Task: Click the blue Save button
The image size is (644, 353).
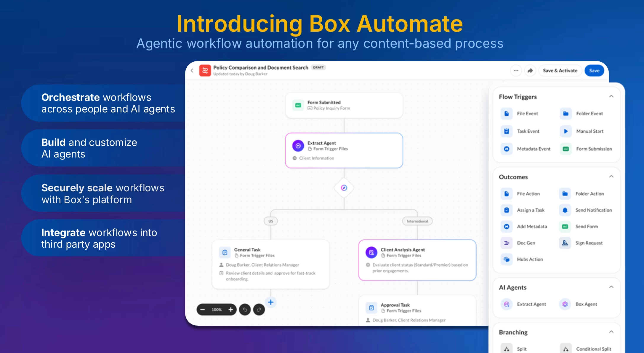Action: [594, 71]
